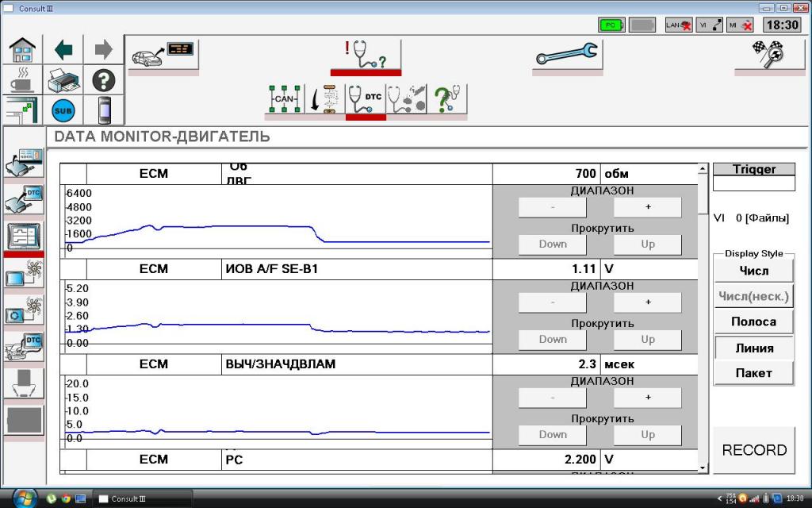Screen dimensions: 812x508
Task: Open help via the question mark icon
Action: (104, 79)
